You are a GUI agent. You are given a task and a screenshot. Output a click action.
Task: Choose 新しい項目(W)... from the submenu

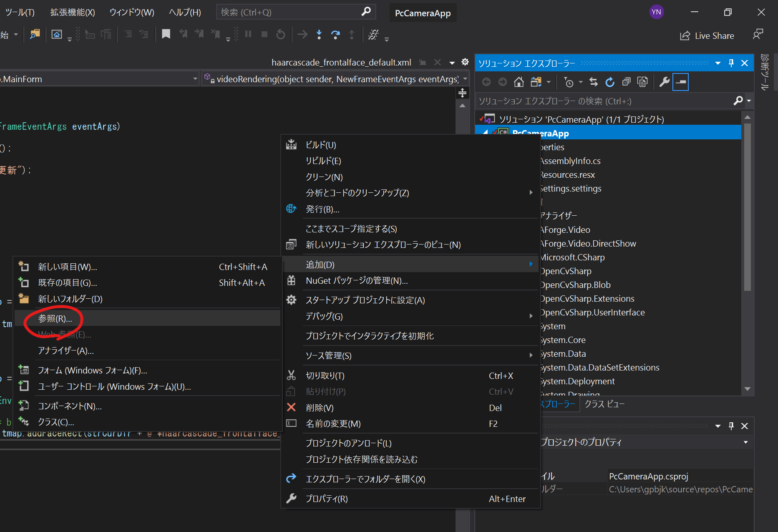148,267
